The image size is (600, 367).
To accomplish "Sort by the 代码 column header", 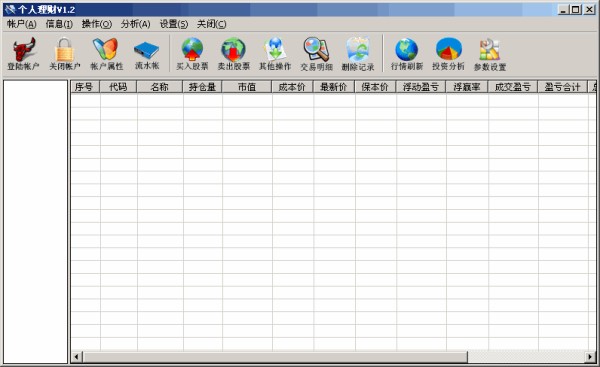I will (118, 87).
